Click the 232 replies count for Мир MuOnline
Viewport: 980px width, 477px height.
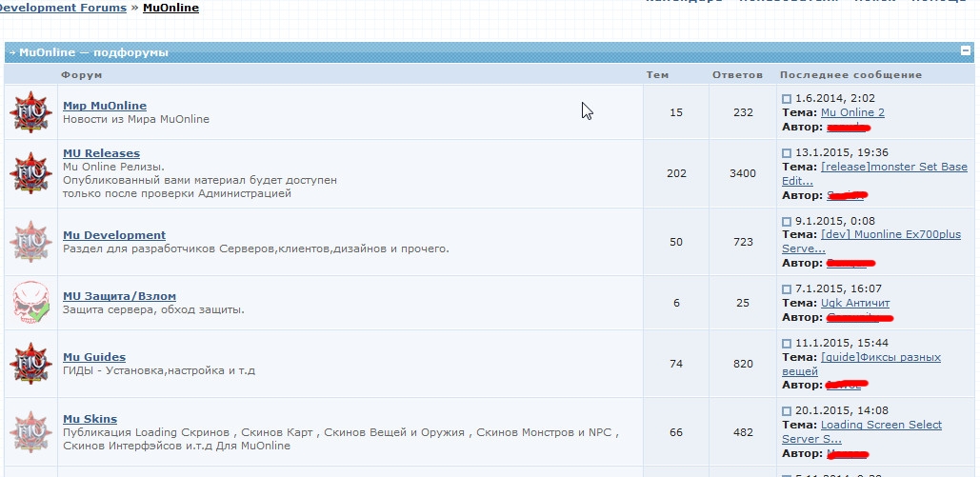point(743,112)
